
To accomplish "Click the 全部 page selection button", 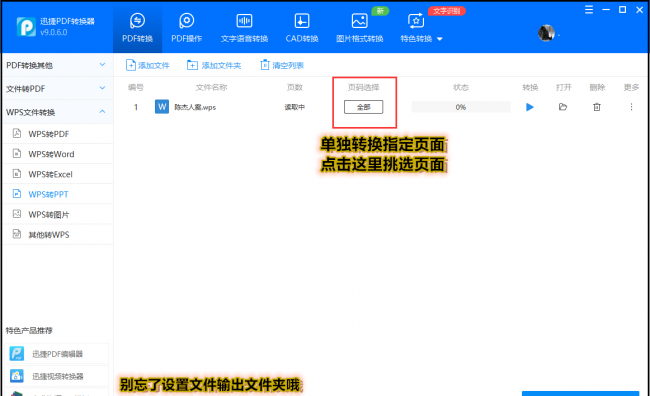I will point(364,107).
